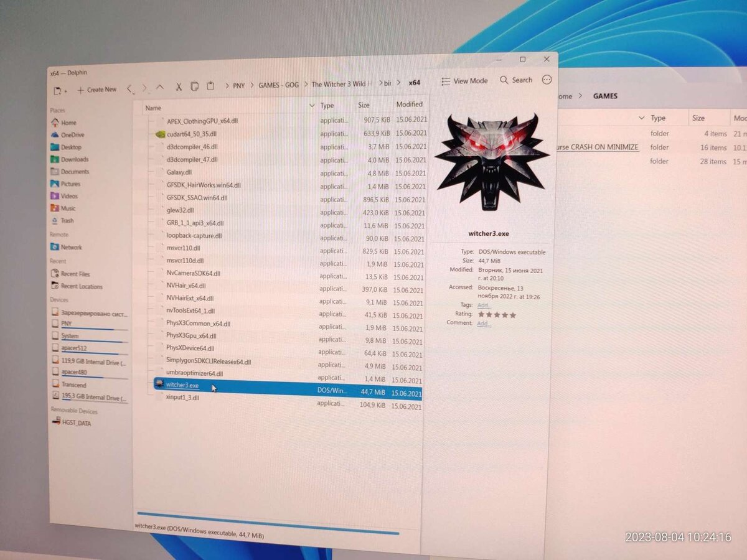
Task: Open Music in the Places sidebar
Action: pyautogui.click(x=63, y=208)
